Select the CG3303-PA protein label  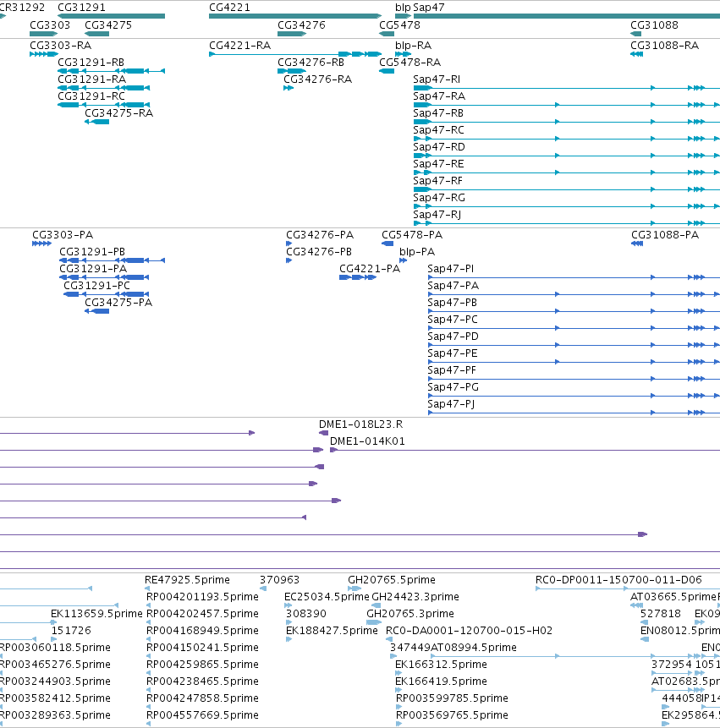pos(63,235)
